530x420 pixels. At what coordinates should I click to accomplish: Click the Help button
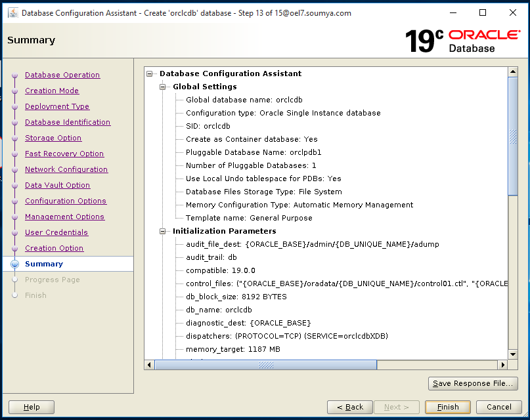tap(32, 407)
